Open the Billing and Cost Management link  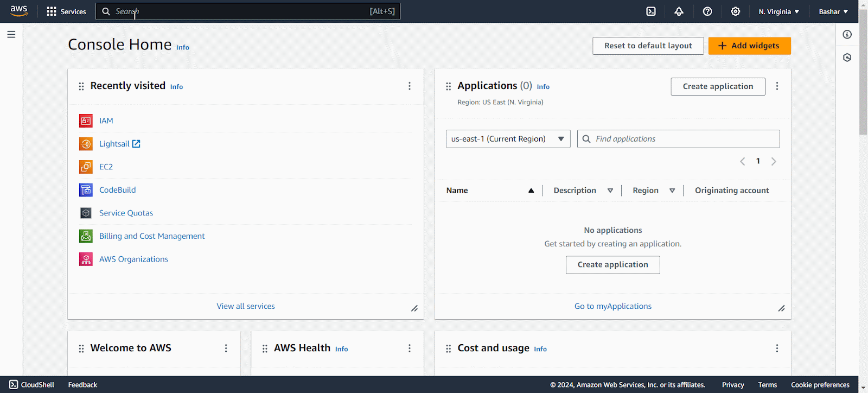152,236
